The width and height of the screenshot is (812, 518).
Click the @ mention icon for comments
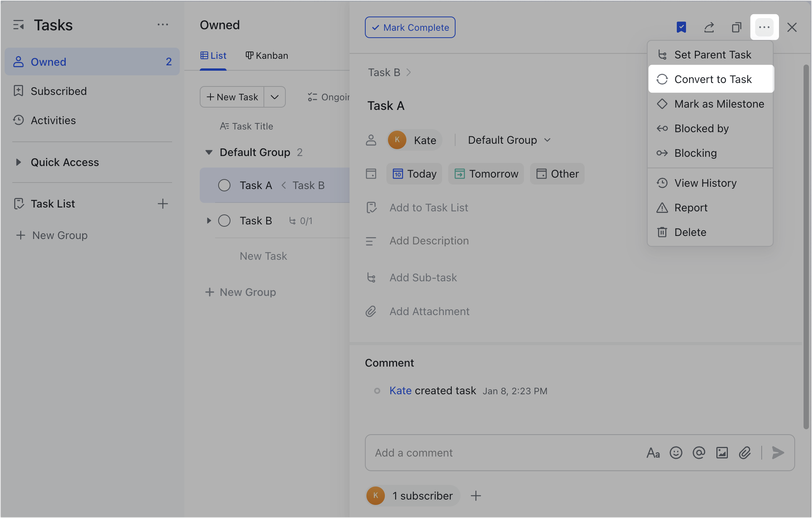(x=699, y=453)
